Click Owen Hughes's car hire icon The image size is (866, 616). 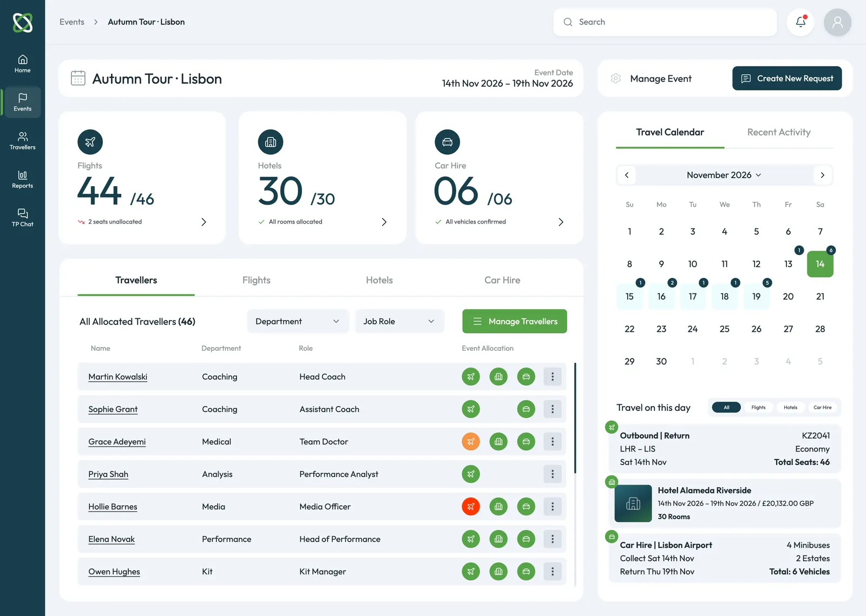tap(526, 572)
